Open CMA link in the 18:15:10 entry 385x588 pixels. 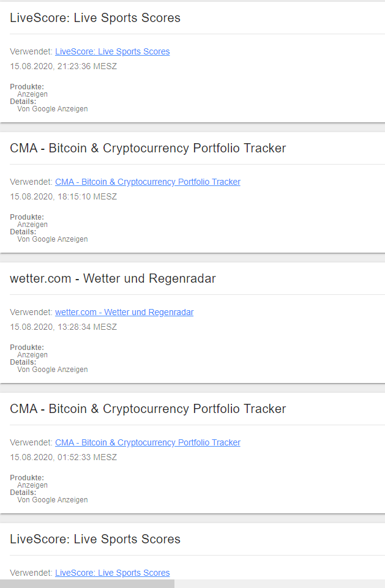point(148,182)
